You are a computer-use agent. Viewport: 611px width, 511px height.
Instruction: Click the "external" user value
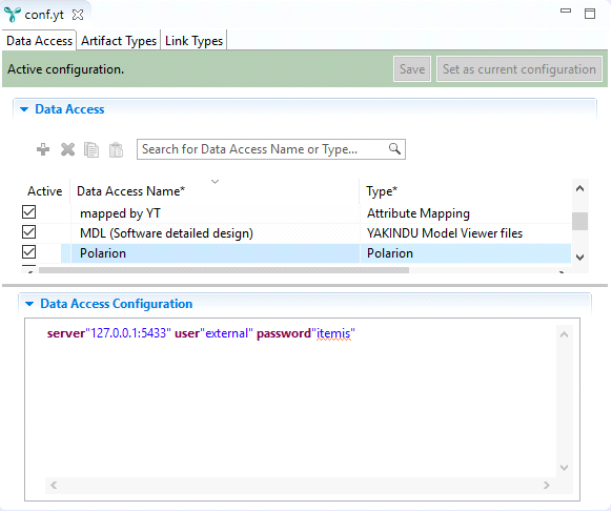226,334
